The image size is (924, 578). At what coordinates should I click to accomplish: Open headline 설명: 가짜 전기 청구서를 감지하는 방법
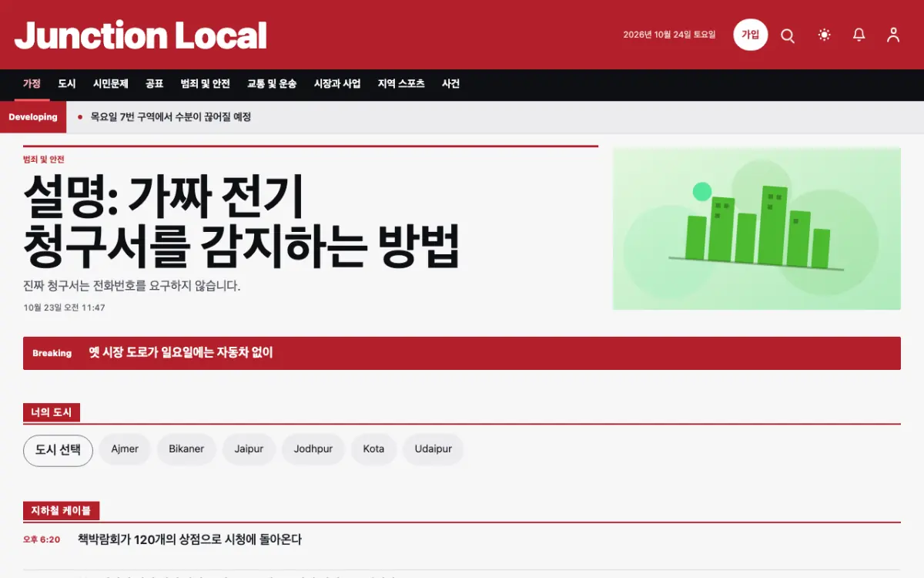point(241,221)
